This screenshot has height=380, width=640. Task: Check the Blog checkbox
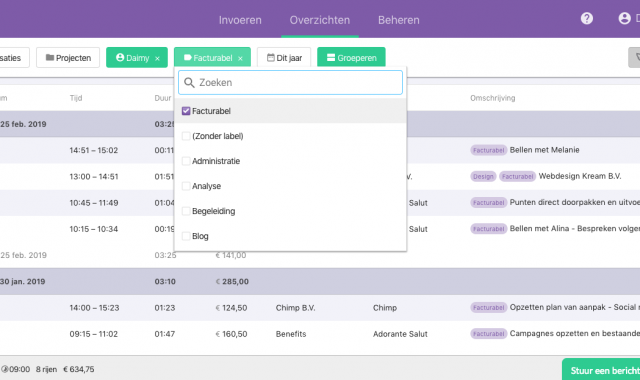(186, 236)
